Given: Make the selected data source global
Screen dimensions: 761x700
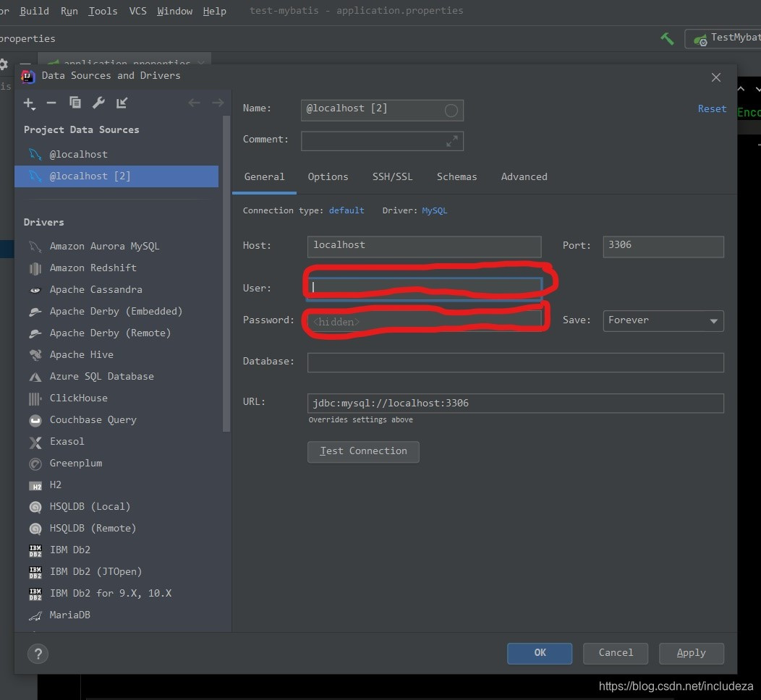Looking at the screenshot, I should pyautogui.click(x=122, y=103).
